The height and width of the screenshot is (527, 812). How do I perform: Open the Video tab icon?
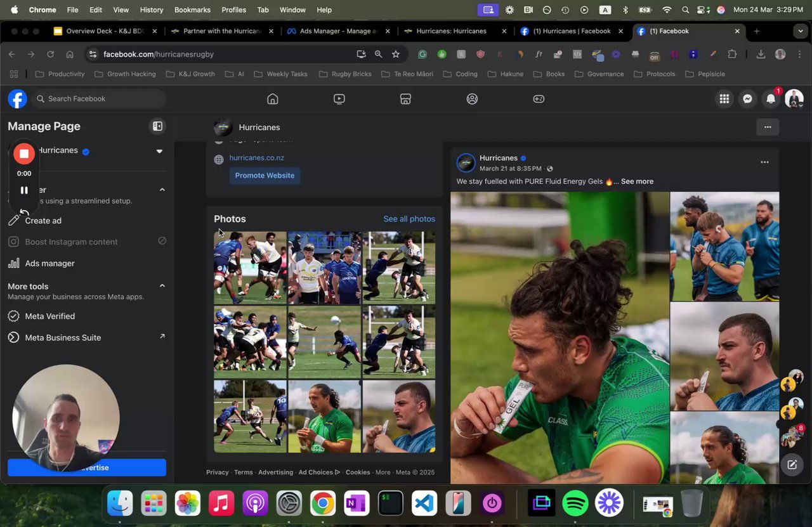click(339, 99)
